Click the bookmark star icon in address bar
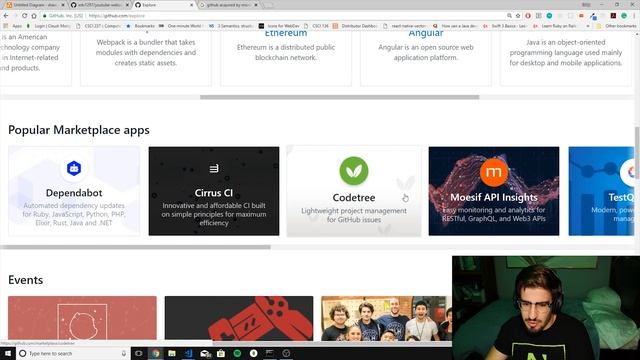This screenshot has height=360, width=640. 518,16
